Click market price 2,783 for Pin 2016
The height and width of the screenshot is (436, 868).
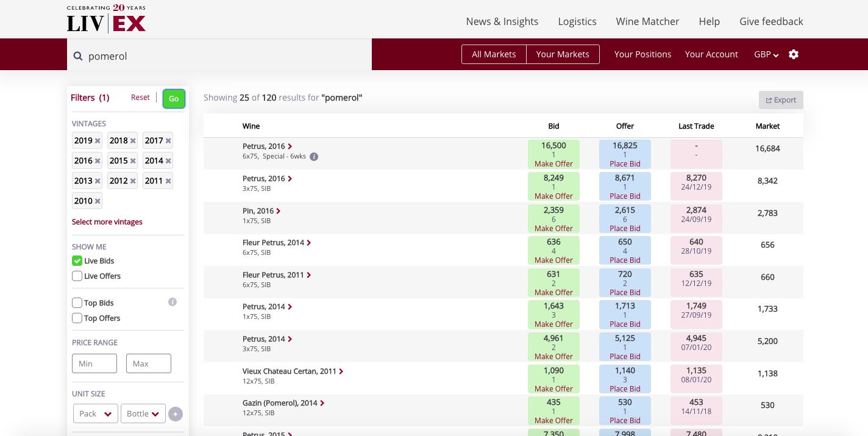pos(767,213)
